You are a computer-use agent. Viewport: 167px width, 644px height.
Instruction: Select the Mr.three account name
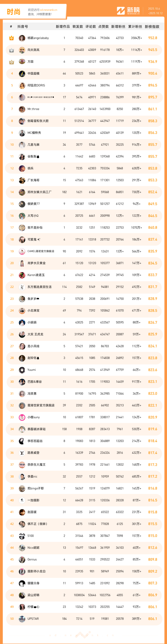point(33,109)
